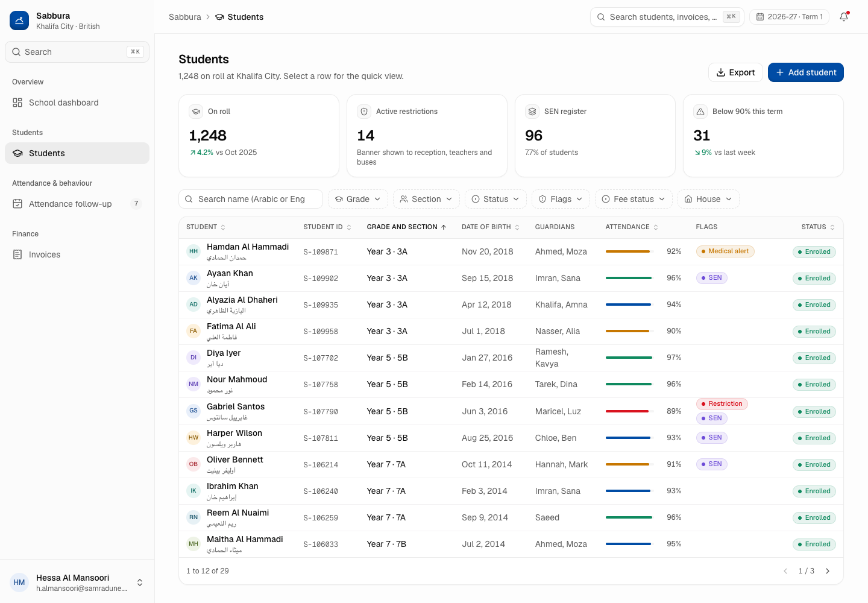The image size is (868, 603).
Task: Sort by Grade and Section column
Action: [x=406, y=227]
